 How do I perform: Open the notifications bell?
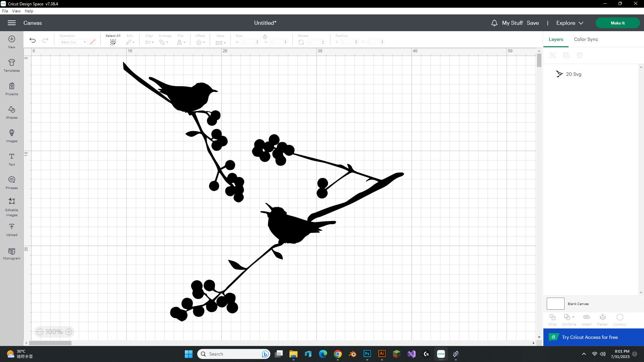pos(494,23)
